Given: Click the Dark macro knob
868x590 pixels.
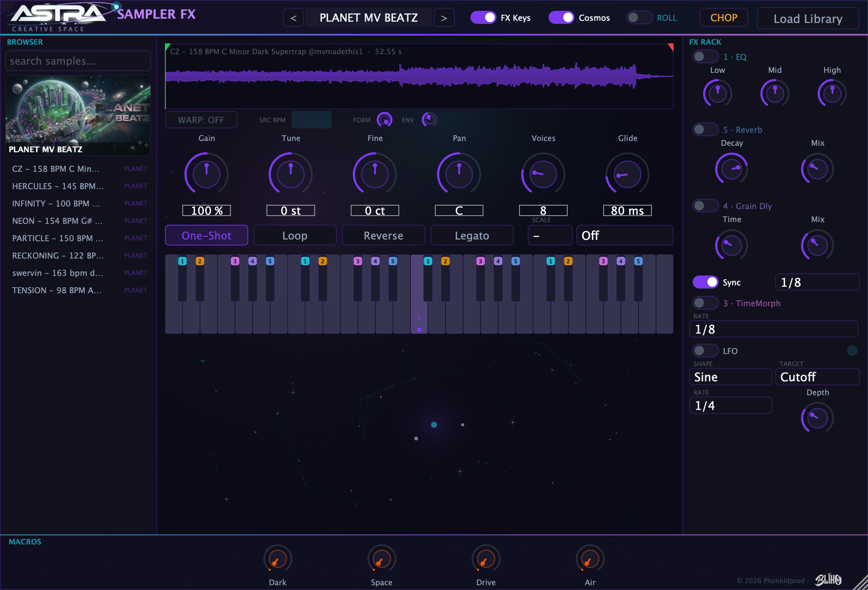Looking at the screenshot, I should [277, 559].
